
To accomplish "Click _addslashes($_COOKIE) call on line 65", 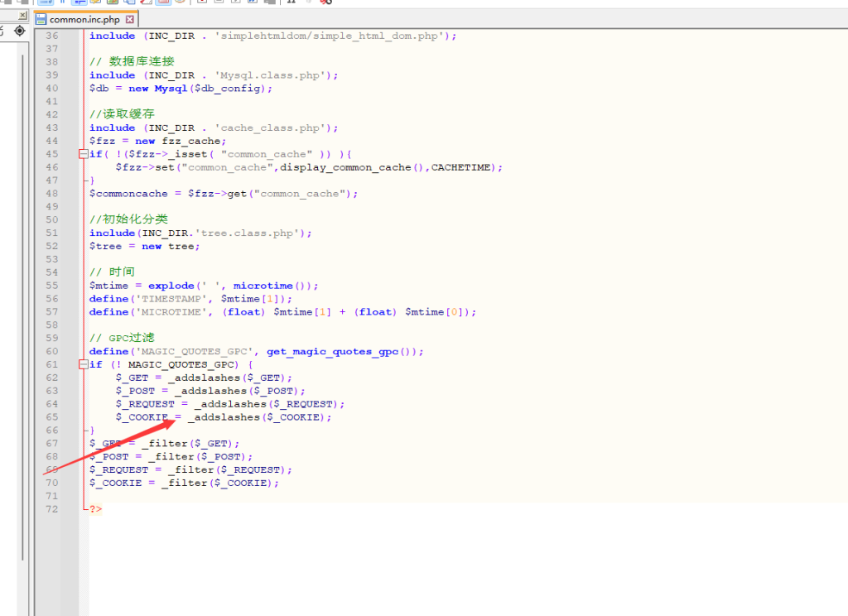I will [258, 417].
